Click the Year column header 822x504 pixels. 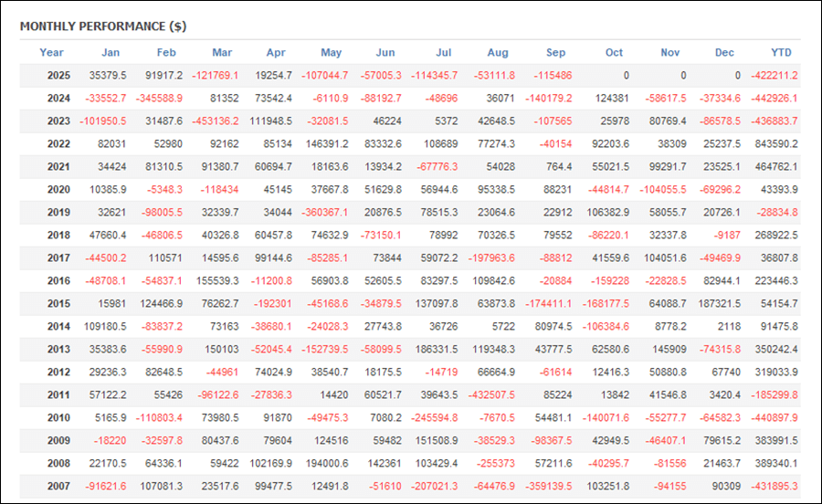pyautogui.click(x=52, y=53)
